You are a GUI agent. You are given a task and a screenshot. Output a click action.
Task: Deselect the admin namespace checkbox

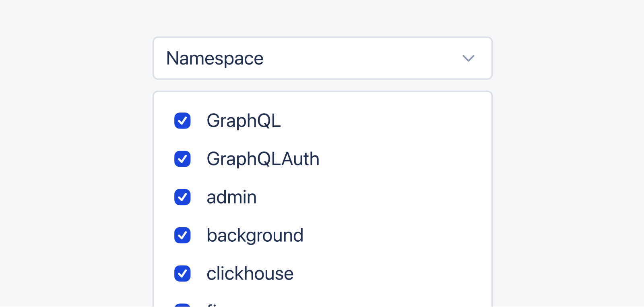[x=182, y=197]
